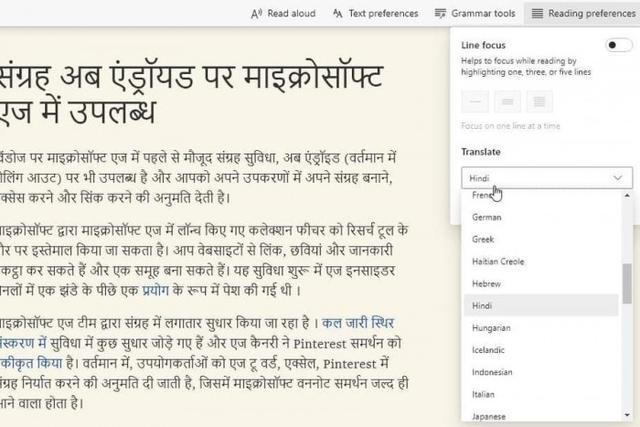The height and width of the screenshot is (427, 640).
Task: Click the Translate dropdown chevron arrow
Action: (618, 178)
